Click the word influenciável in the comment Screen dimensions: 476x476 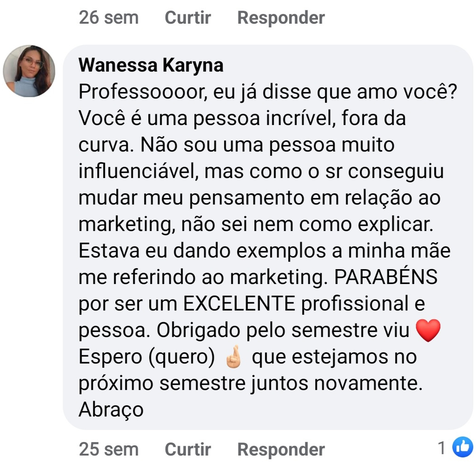(x=138, y=171)
